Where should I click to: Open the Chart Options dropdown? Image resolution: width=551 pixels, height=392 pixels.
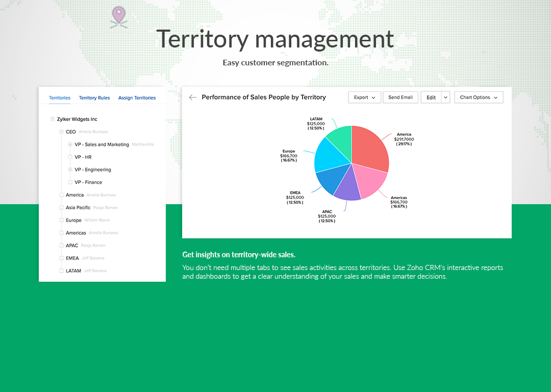pyautogui.click(x=479, y=97)
